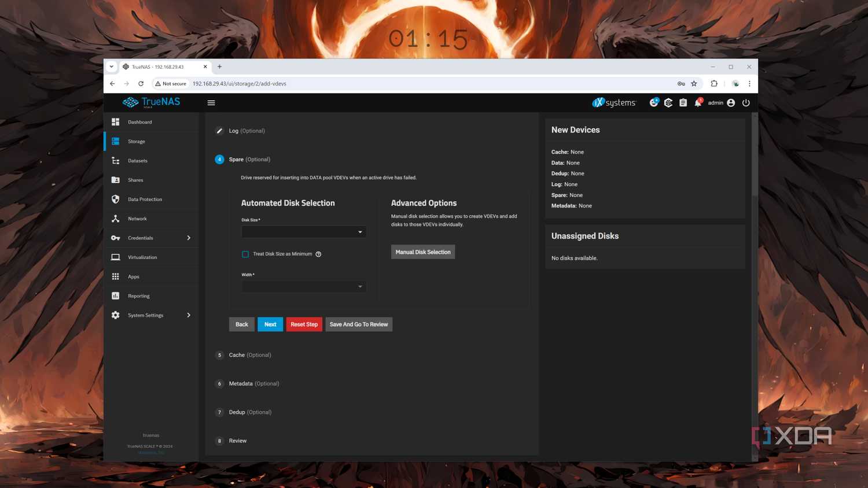Go back in browser history

click(x=112, y=83)
